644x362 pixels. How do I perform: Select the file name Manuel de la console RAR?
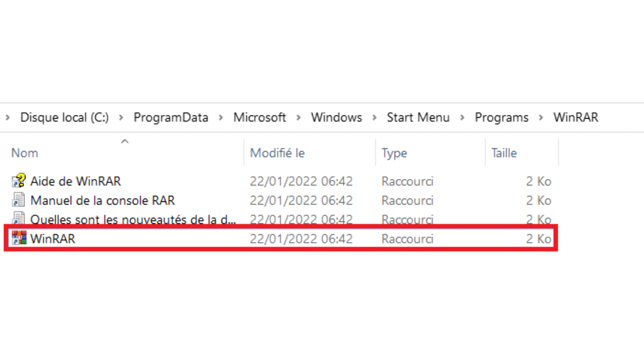pyautogui.click(x=103, y=200)
